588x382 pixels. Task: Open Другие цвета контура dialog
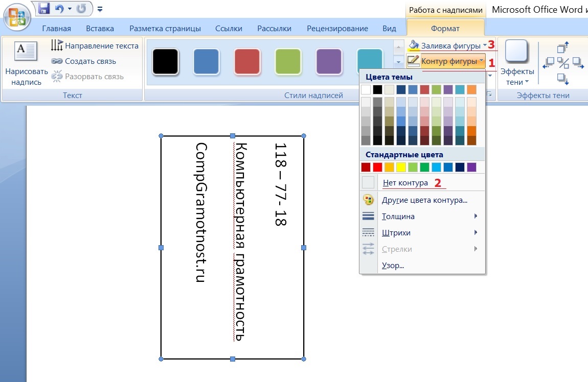(x=422, y=200)
